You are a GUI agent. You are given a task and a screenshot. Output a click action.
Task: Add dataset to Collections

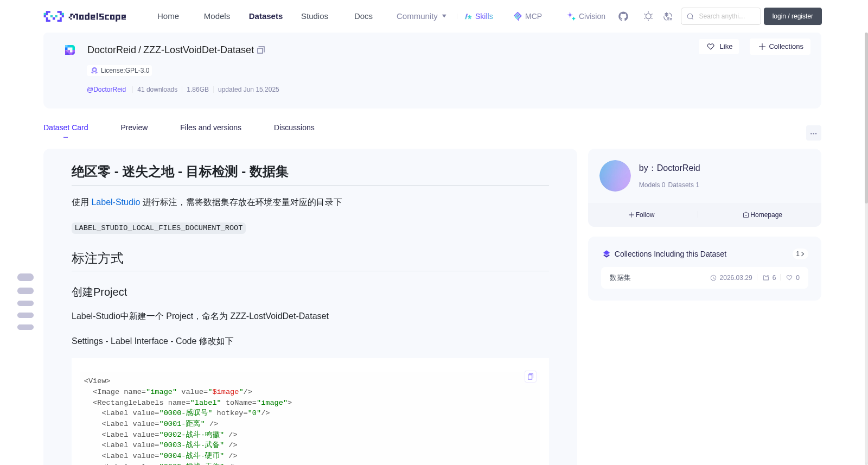[780, 47]
